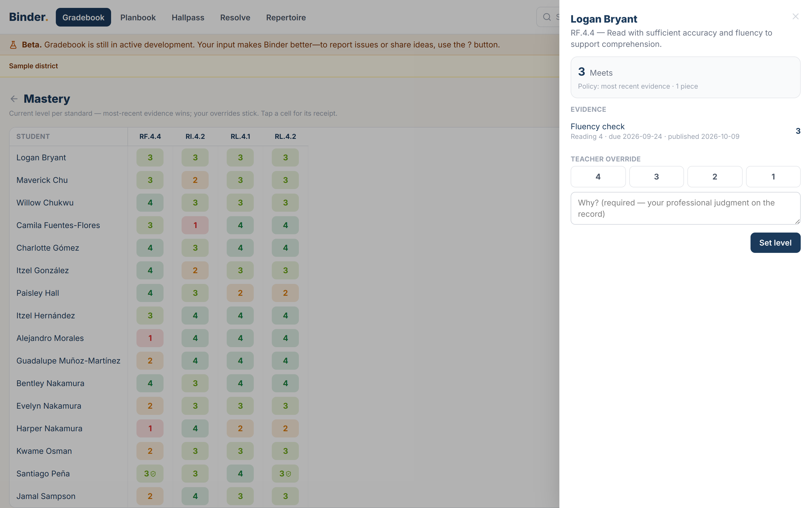This screenshot has width=812, height=508.
Task: Switch to the Planbook tab
Action: [x=138, y=17]
